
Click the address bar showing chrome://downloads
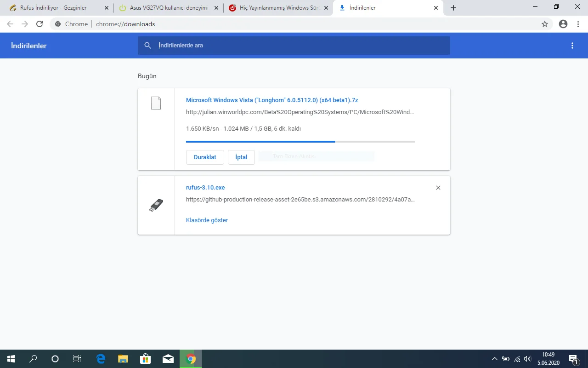pyautogui.click(x=301, y=24)
